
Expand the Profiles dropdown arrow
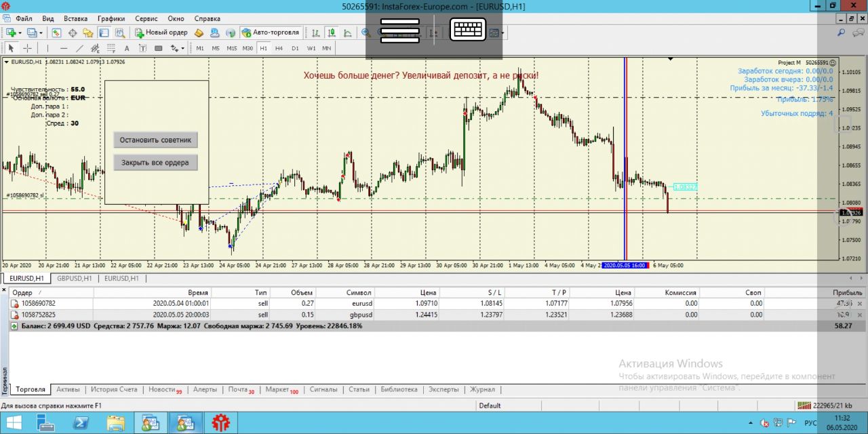41,33
